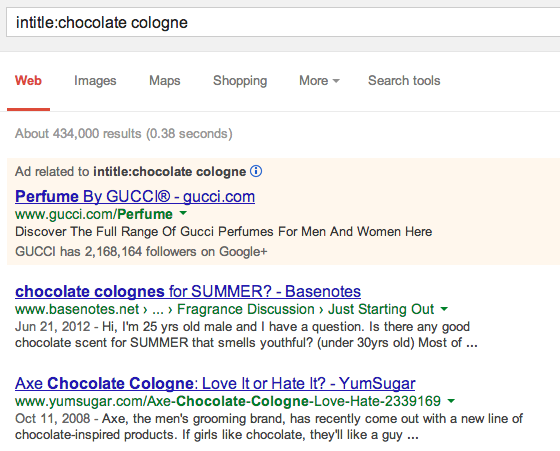Select the Shopping tab
560x451 pixels.
[240, 81]
